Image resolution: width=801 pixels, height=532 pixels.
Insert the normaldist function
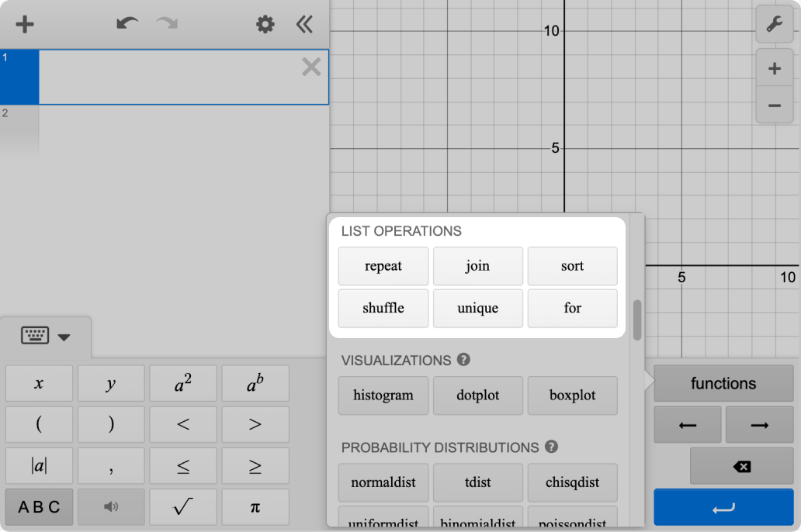pos(383,482)
